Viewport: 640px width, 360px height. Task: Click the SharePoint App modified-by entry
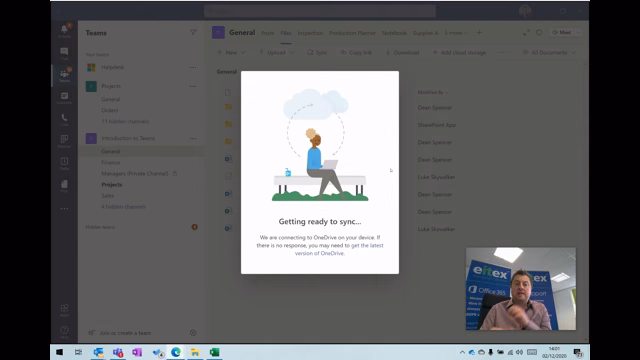[437, 125]
